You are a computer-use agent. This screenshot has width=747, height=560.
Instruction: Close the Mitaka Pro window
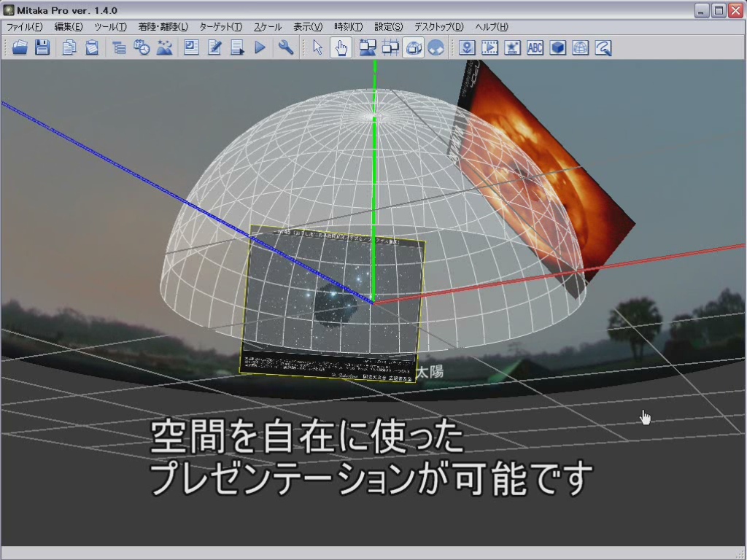(x=735, y=10)
